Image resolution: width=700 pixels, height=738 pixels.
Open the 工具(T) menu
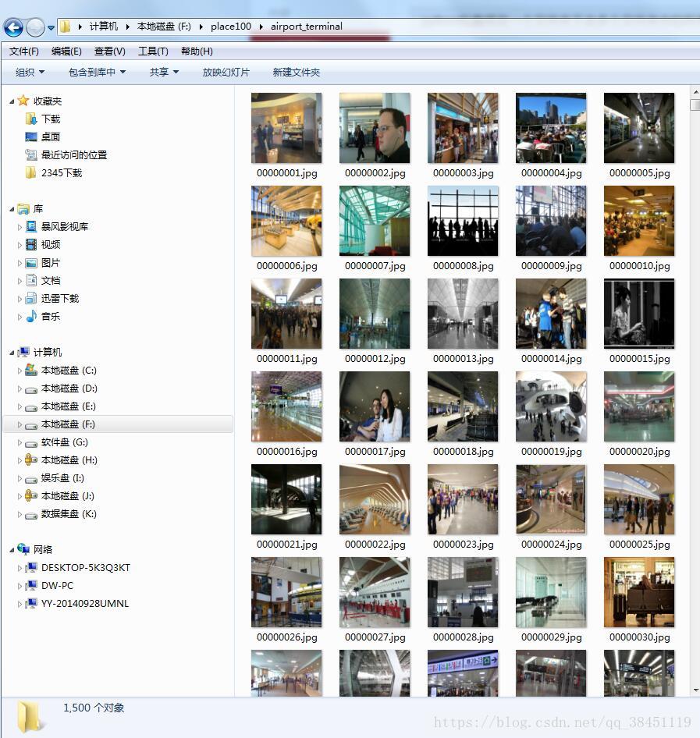tap(153, 51)
